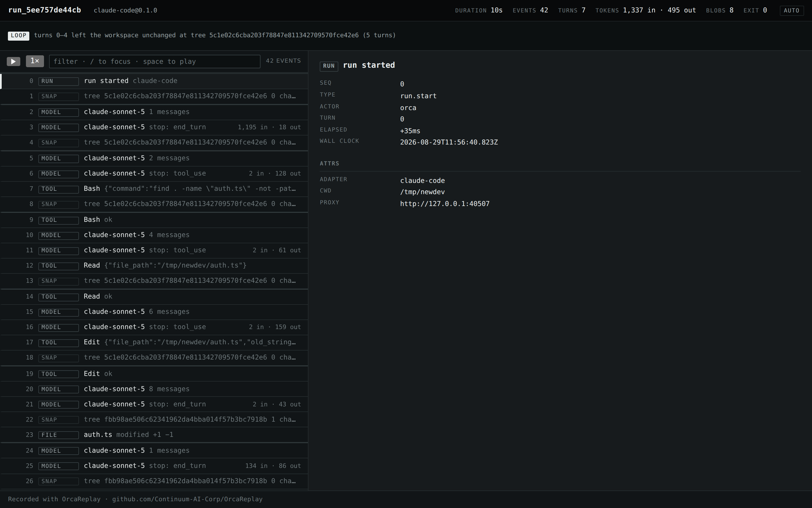The image size is (812, 508).
Task: Select event 2 claude-sonnet-5 1 messages
Action: click(x=154, y=112)
